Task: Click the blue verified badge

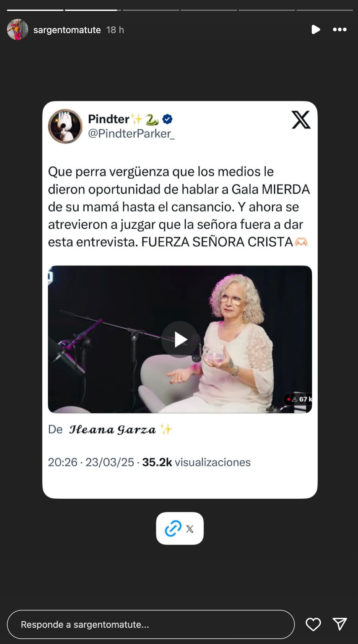Action: tap(167, 119)
